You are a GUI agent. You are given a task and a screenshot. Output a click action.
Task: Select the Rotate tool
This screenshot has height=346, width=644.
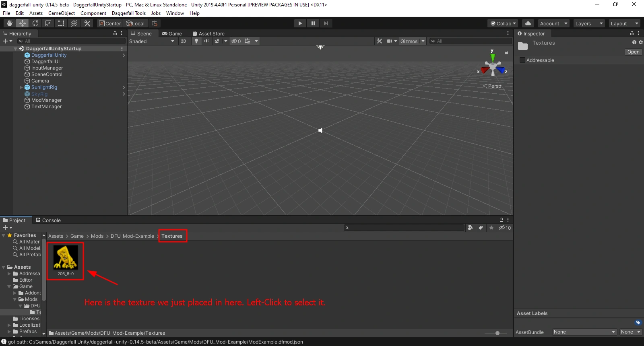pyautogui.click(x=35, y=23)
